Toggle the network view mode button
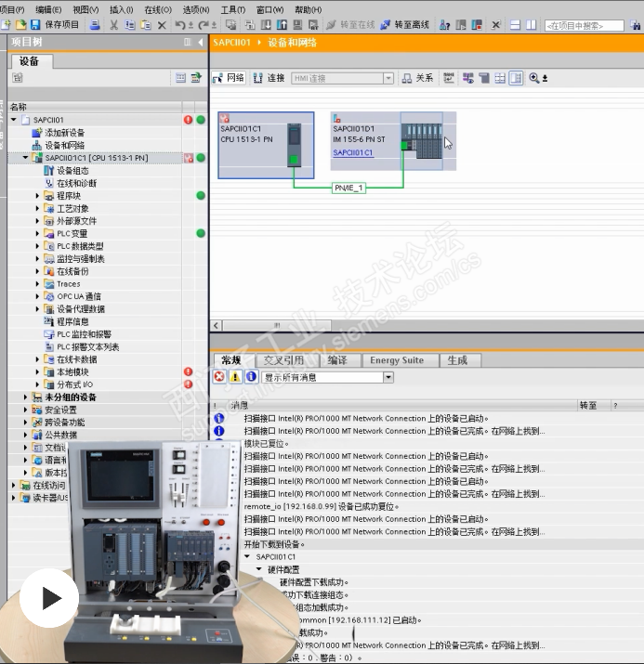 coord(229,78)
